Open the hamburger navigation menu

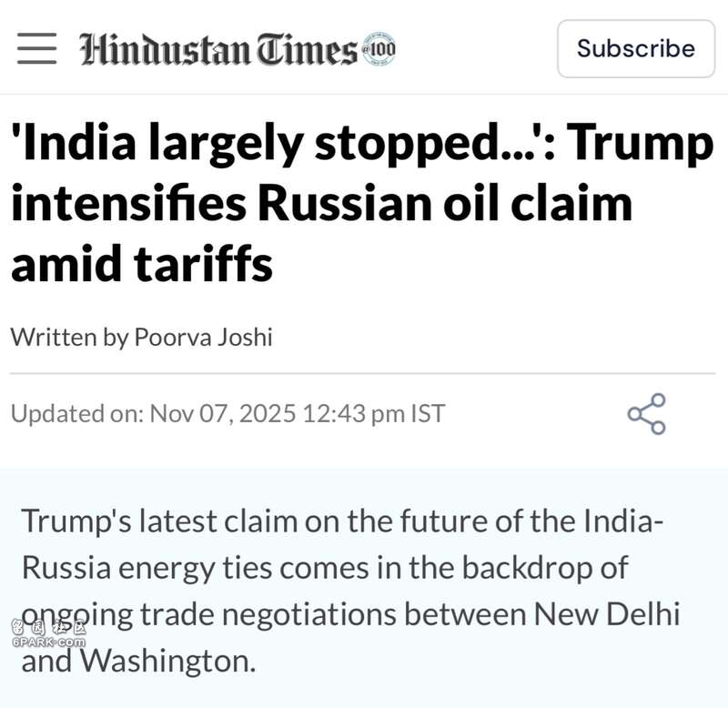(x=36, y=48)
